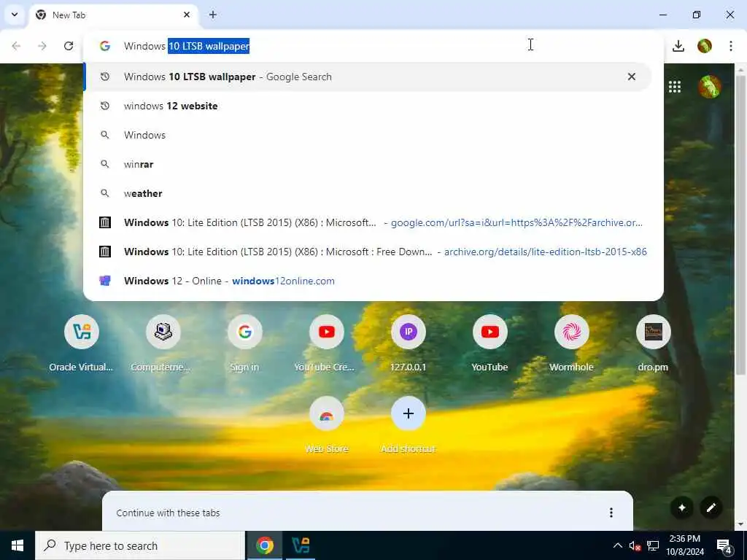Click the browser forward arrow
Screen dimensions: 747x560
(x=42, y=46)
